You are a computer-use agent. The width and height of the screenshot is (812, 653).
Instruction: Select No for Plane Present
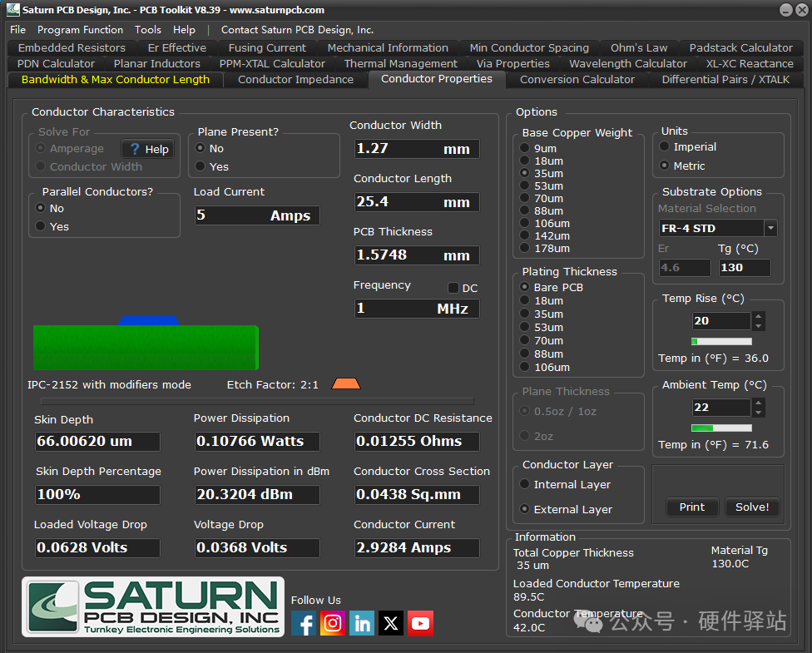pyautogui.click(x=201, y=148)
